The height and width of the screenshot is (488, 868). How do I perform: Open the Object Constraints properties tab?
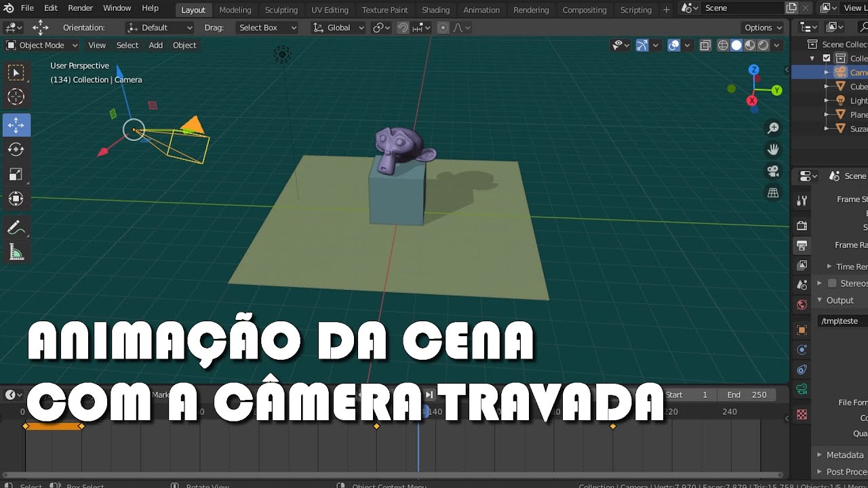(x=802, y=369)
